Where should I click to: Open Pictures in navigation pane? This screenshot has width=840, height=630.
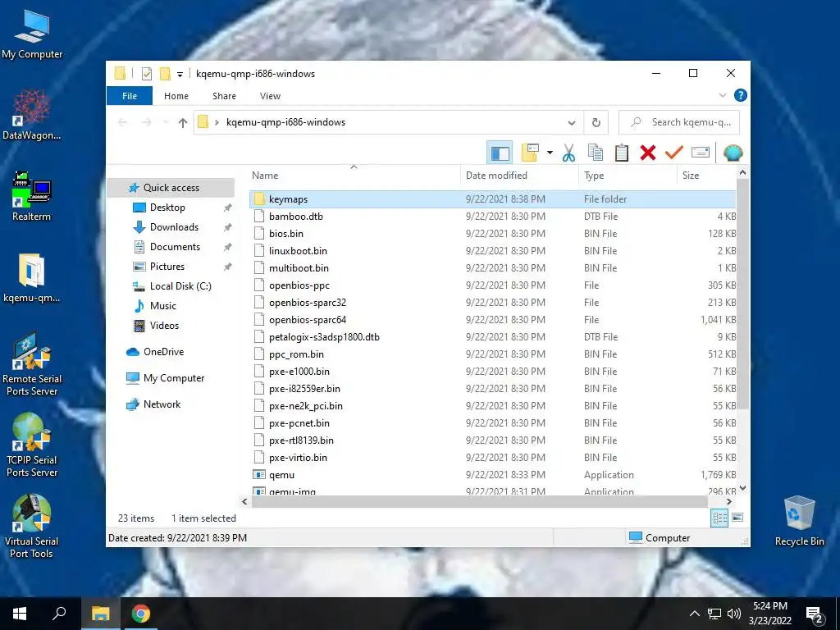(x=167, y=267)
